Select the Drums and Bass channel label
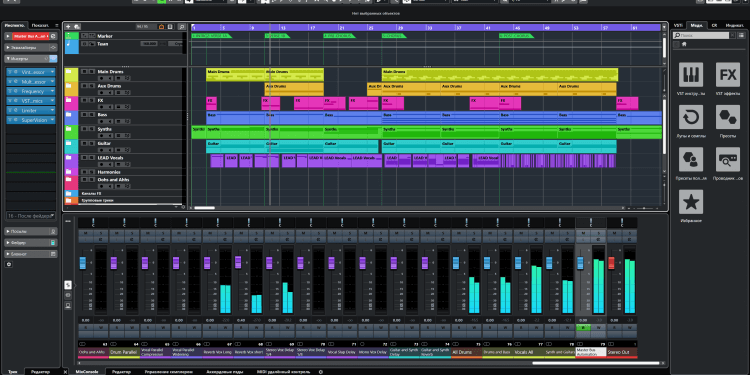 (497, 353)
